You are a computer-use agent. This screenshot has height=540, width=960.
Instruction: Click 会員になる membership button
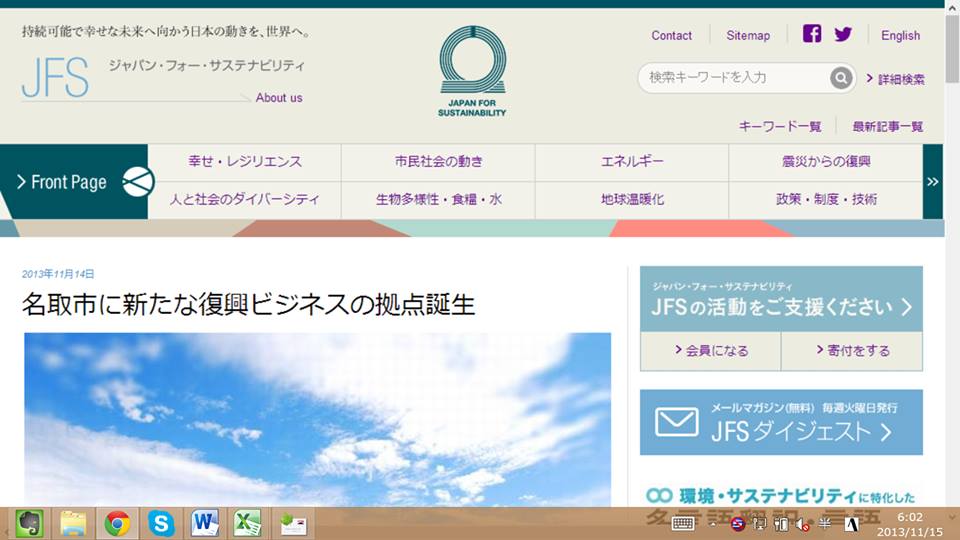[711, 351]
